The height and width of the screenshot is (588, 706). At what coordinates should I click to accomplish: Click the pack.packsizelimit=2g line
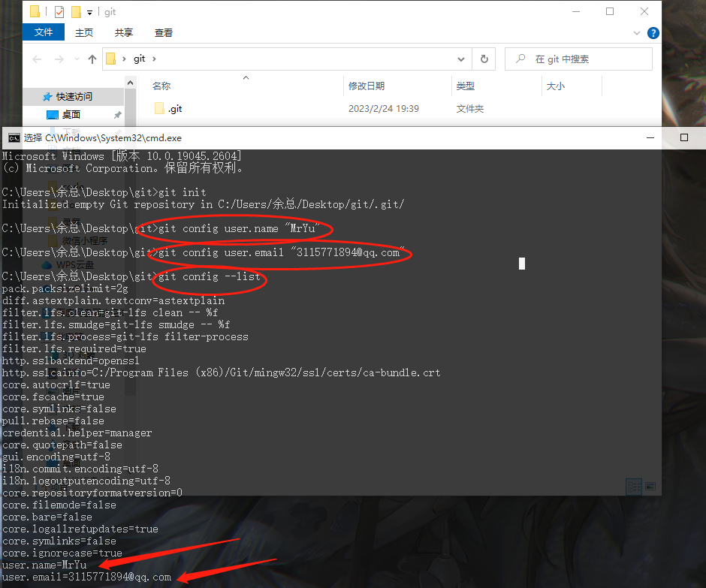[x=65, y=288]
